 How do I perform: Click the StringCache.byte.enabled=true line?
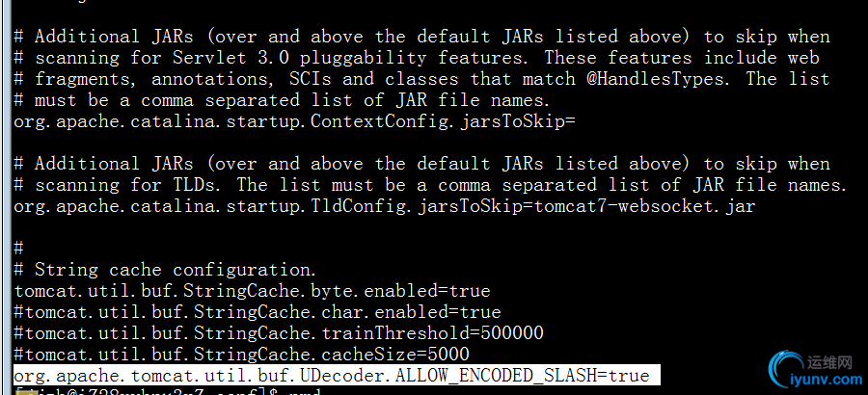click(252, 291)
